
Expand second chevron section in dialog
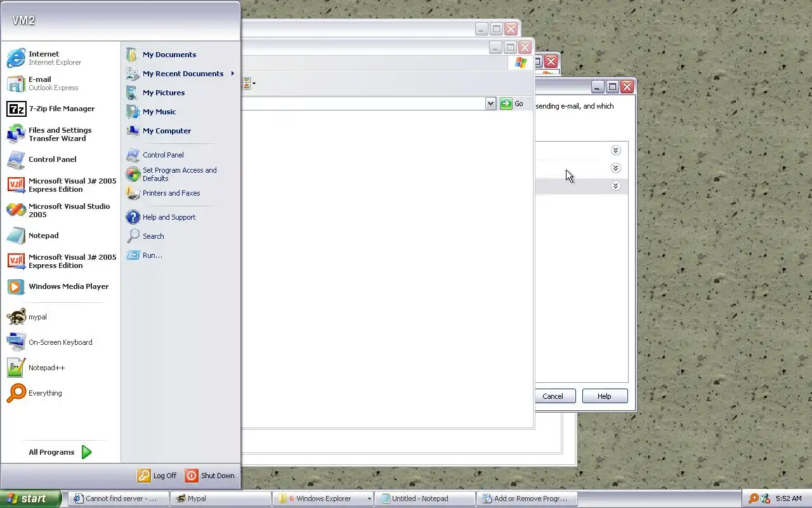pos(615,168)
